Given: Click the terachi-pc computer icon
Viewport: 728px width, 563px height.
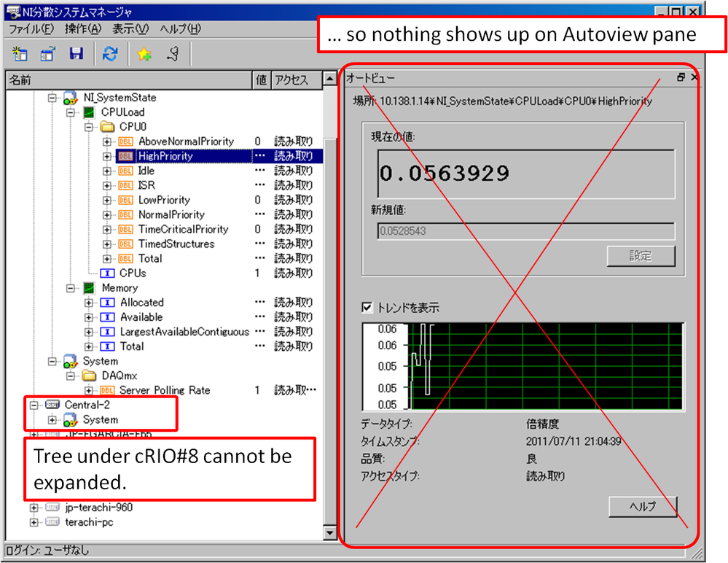Looking at the screenshot, I should tap(52, 522).
